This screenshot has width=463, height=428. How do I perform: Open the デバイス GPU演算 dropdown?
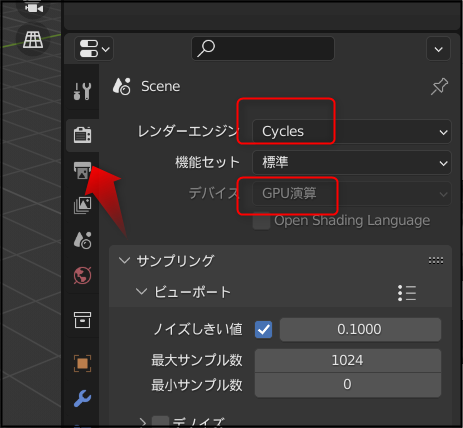click(x=352, y=193)
